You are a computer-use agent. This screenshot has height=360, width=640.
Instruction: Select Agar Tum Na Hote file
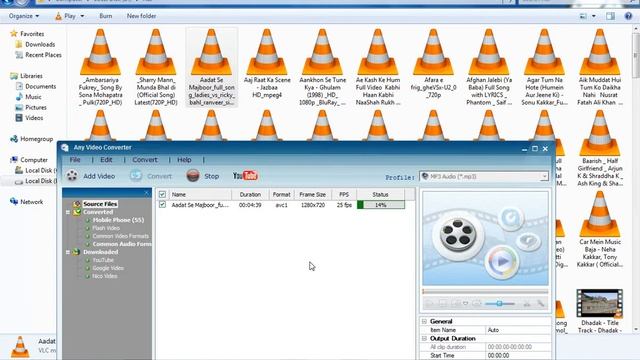coord(544,67)
